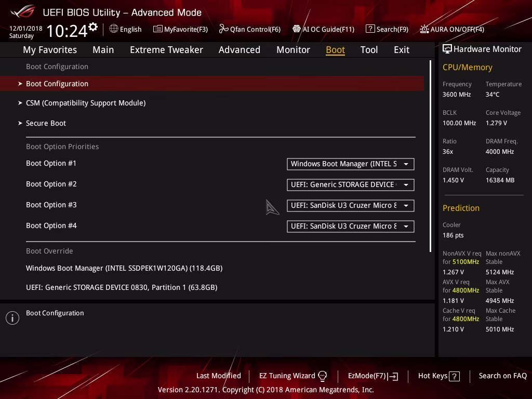532x399 pixels.
Task: Click the 4000 MHz DRAM frequency value
Action: (499, 151)
